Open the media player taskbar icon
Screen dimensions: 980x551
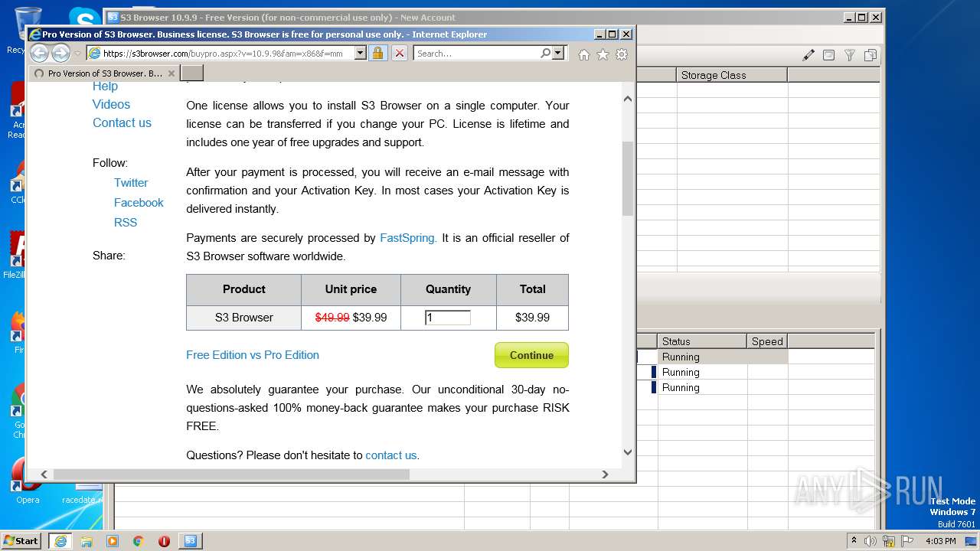[x=113, y=541]
